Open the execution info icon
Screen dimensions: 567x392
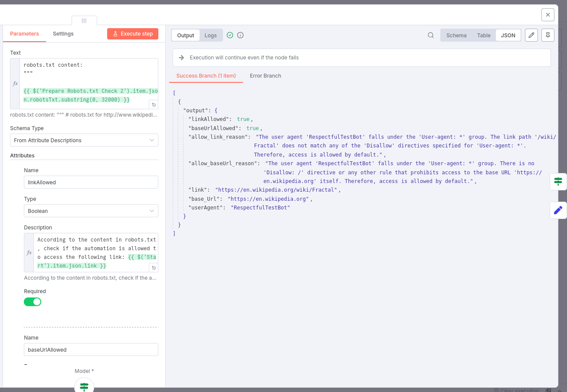coord(240,35)
